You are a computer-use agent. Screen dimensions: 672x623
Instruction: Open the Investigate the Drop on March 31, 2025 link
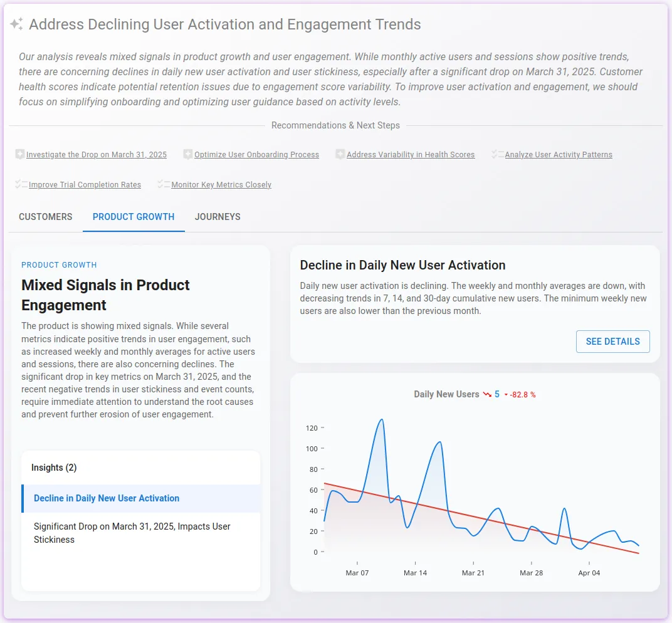[x=97, y=155]
